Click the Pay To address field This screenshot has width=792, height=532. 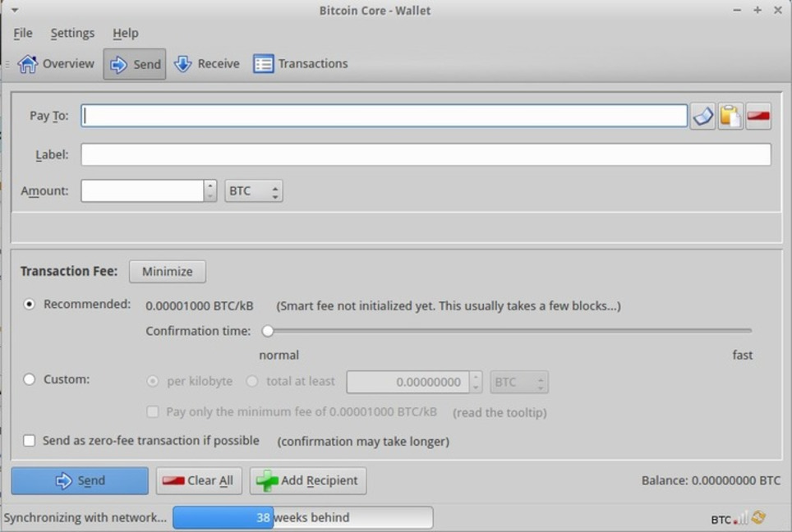pos(384,116)
